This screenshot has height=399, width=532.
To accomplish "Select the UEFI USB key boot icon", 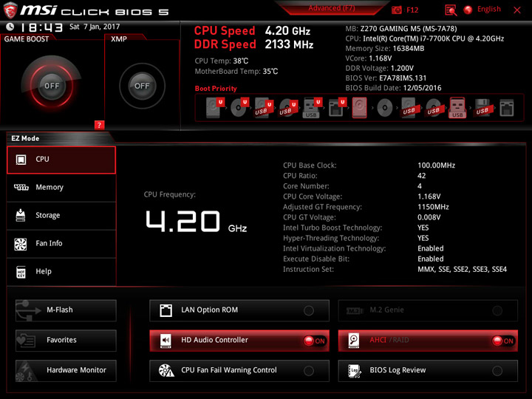I will 312,108.
